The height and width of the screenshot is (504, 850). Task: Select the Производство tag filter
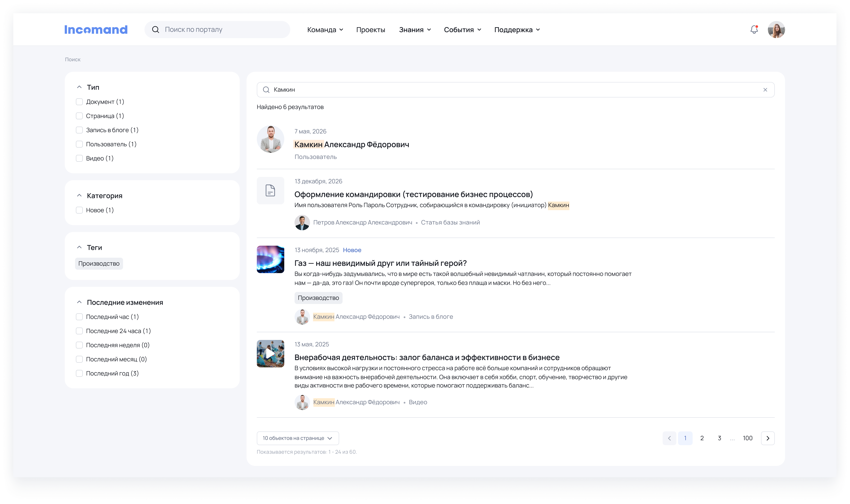[x=99, y=263]
